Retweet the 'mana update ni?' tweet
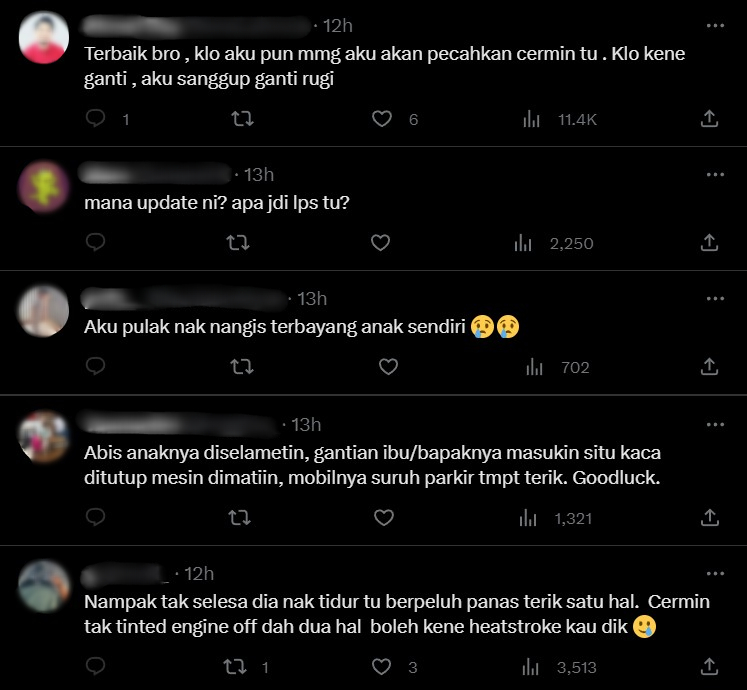Image resolution: width=747 pixels, height=690 pixels. pos(237,243)
